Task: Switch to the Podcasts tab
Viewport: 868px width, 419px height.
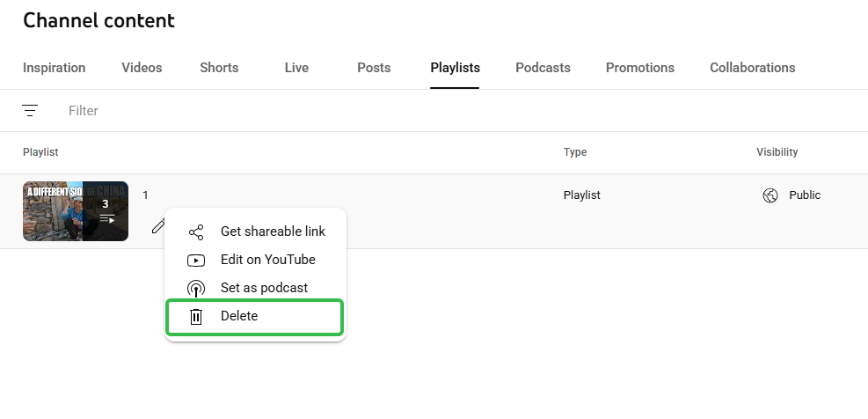Action: tap(543, 68)
